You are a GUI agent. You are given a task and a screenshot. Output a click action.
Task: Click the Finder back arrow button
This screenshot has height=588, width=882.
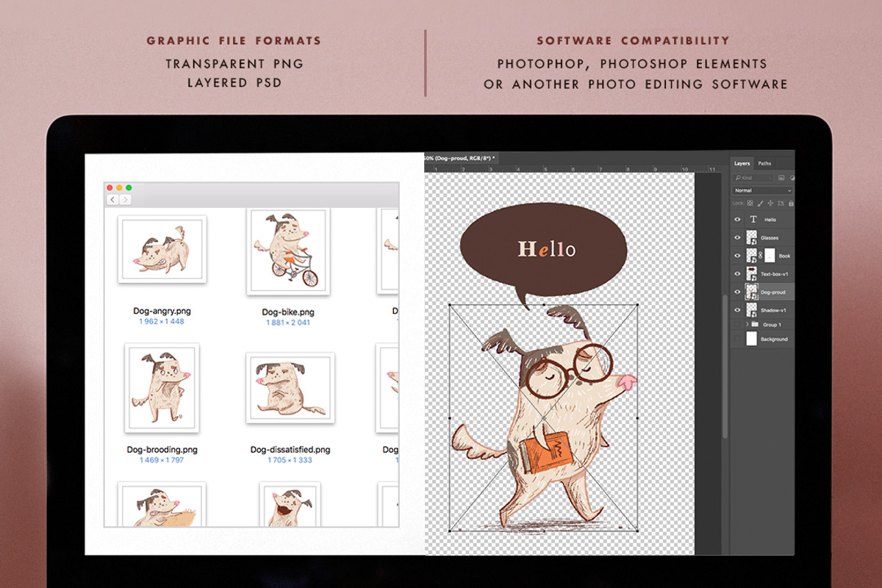pos(112,199)
